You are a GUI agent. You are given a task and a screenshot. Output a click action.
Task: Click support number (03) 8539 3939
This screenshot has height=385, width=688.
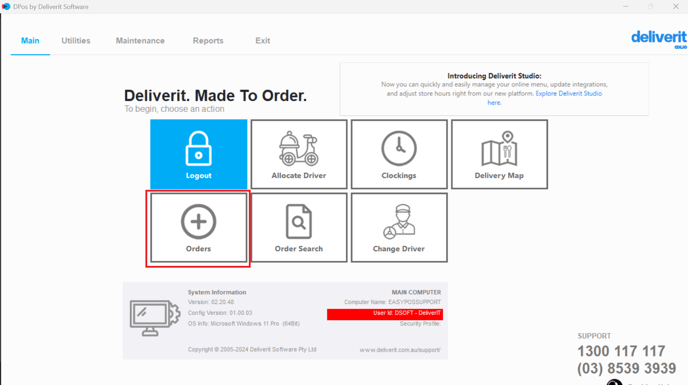(627, 368)
